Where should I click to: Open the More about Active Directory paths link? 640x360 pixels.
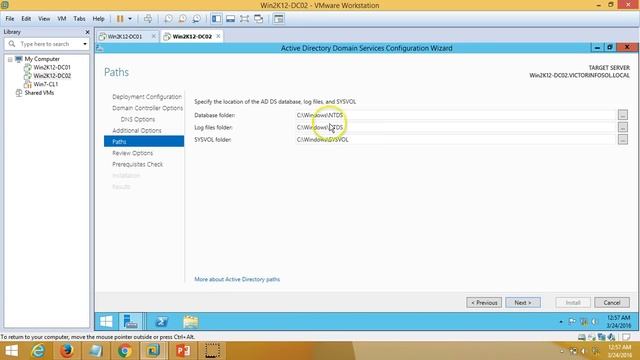(237, 280)
